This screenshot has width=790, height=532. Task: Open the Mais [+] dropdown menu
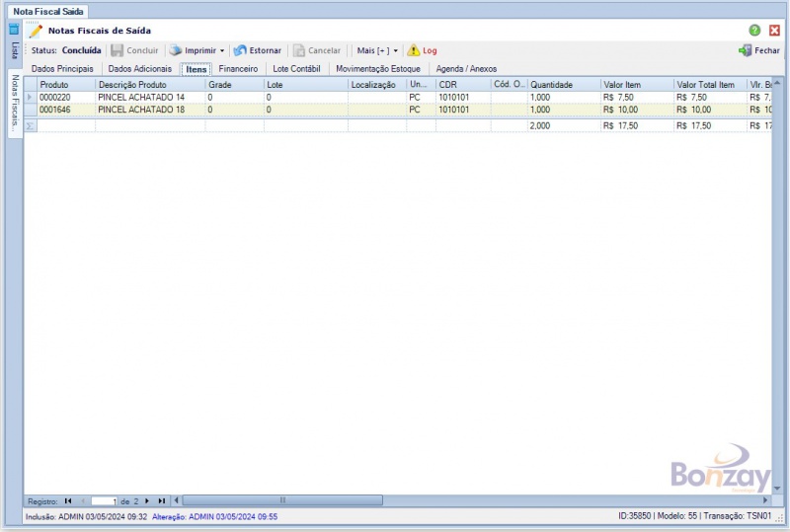pos(377,50)
